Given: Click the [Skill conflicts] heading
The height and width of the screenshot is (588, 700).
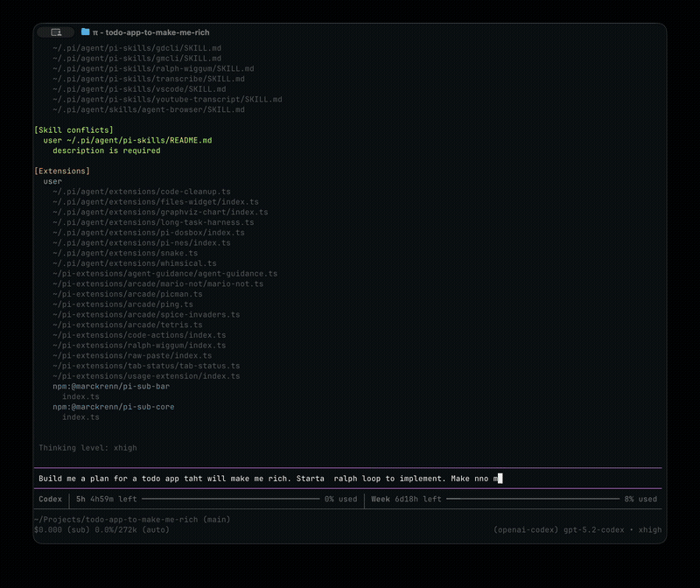Looking at the screenshot, I should 73,129.
